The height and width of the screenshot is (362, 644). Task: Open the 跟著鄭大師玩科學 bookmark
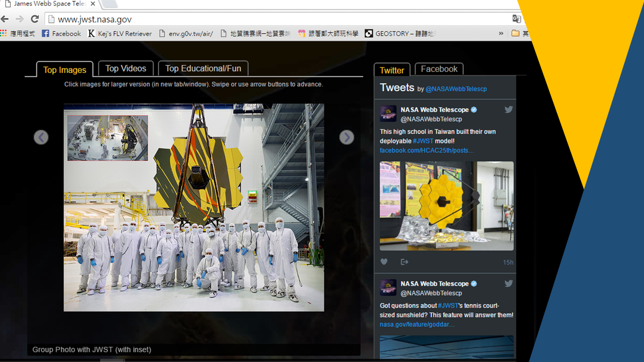328,34
